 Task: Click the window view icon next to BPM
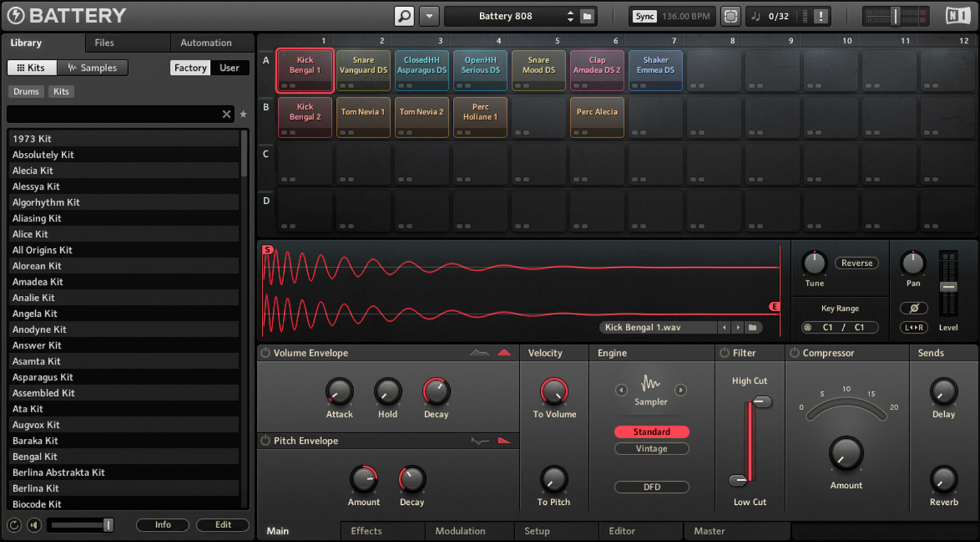point(730,16)
